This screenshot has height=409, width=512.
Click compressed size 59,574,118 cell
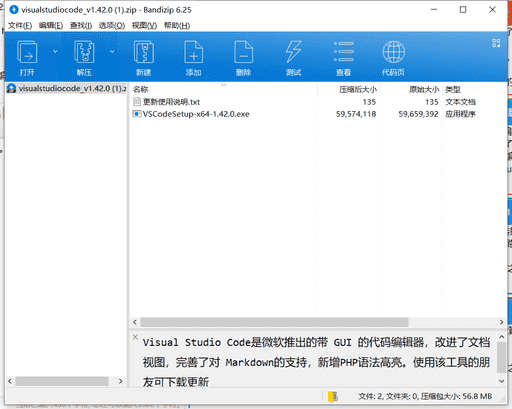[x=356, y=114]
